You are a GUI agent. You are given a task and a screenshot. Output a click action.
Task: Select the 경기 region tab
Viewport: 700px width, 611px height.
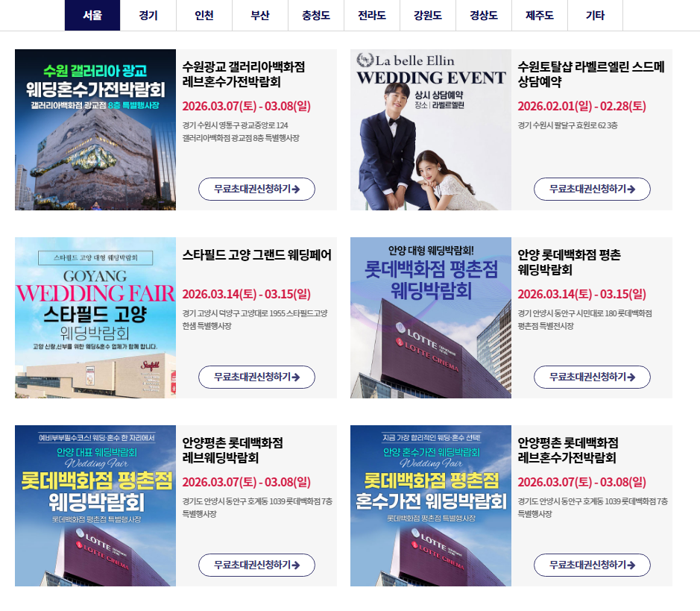pos(148,15)
